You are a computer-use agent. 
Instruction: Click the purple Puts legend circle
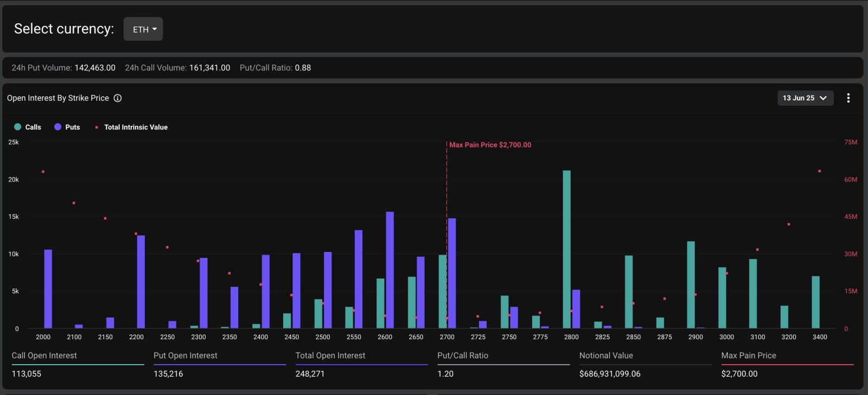[x=58, y=127]
